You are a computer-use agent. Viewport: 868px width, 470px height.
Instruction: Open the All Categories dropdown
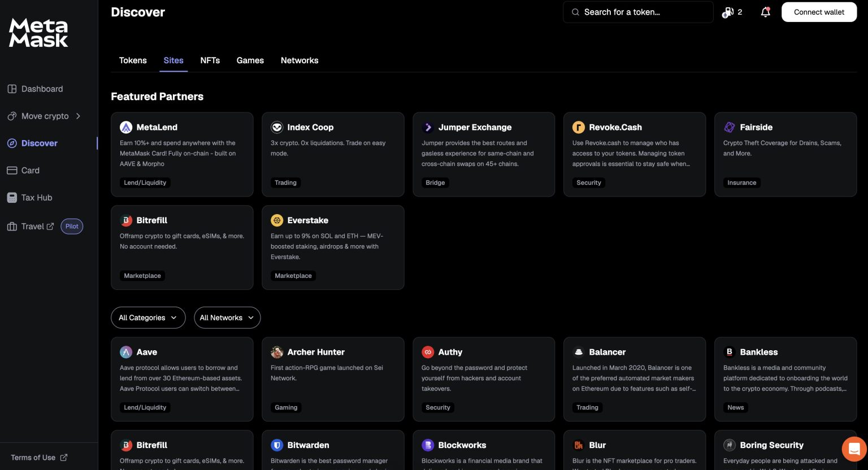pyautogui.click(x=147, y=317)
